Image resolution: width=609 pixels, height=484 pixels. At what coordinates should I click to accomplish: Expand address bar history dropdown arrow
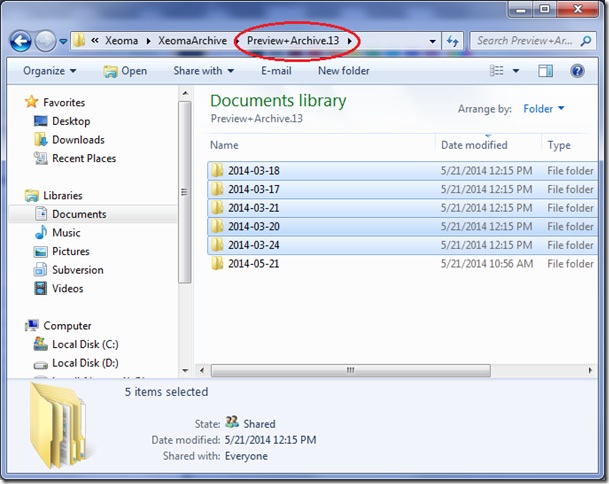click(432, 41)
